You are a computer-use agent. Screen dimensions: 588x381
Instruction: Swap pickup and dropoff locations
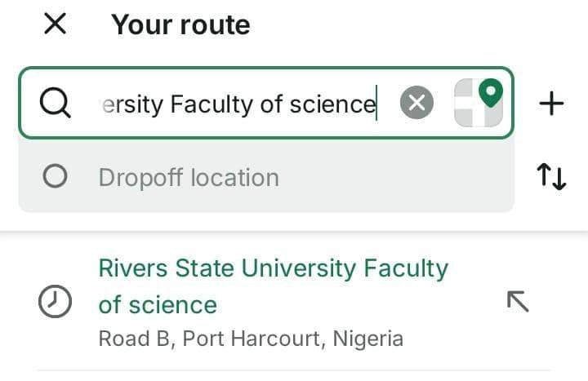[552, 176]
